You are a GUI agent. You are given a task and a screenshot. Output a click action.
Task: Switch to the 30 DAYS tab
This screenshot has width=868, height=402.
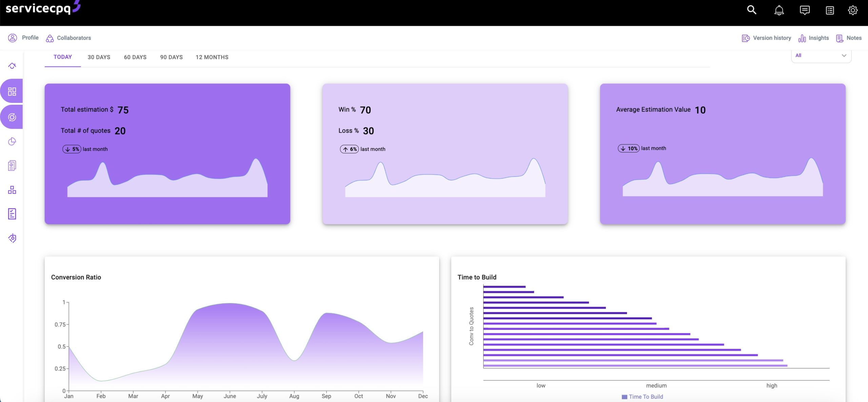coord(99,57)
